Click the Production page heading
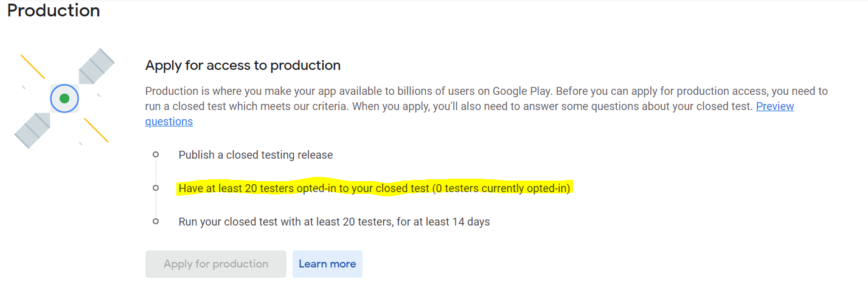Viewport: 868px width, 293px height. [54, 10]
